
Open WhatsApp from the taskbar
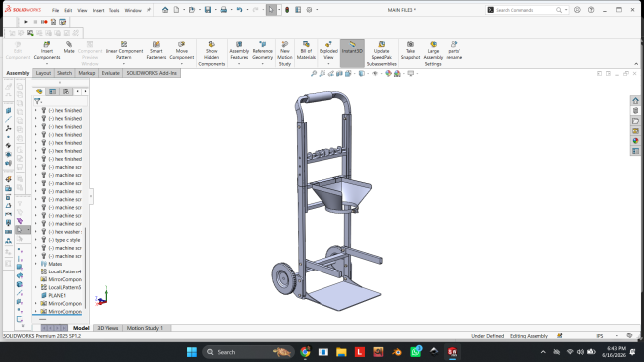point(416,352)
